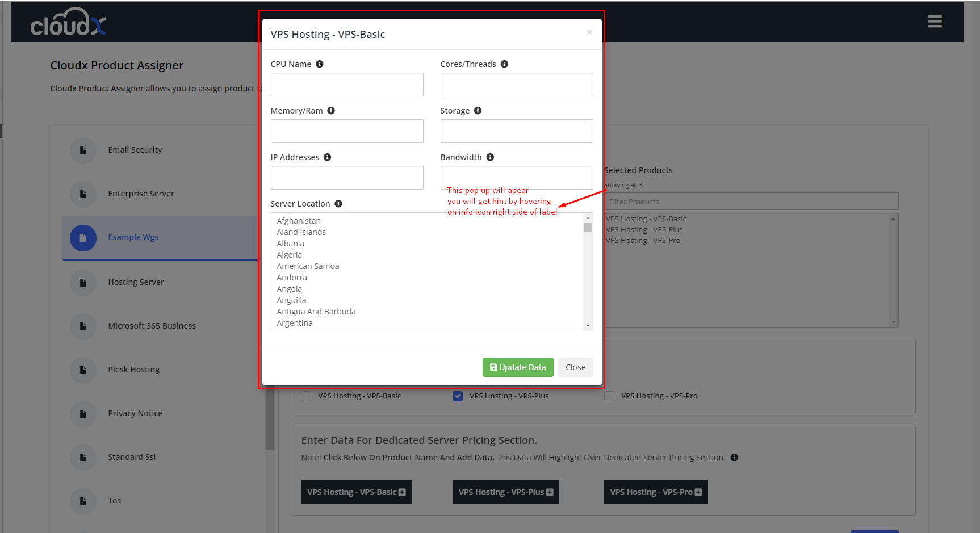
Task: Uncheck the VPS Hosting - VPS-Plus checkbox
Action: [458, 396]
